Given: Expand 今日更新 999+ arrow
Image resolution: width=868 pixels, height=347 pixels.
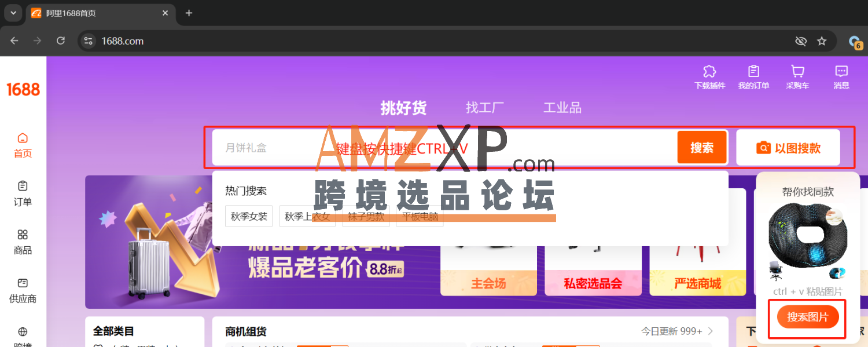Looking at the screenshot, I should tap(711, 331).
